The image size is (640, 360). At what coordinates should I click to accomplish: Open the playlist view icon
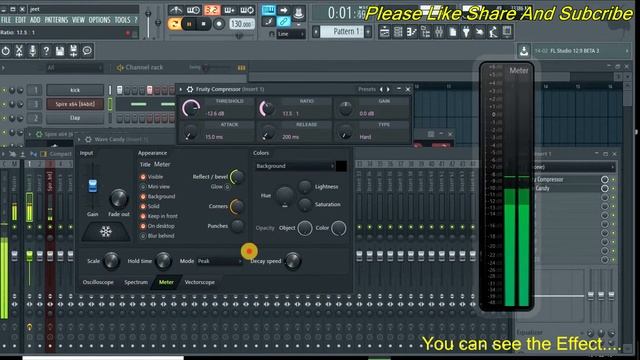384,32
